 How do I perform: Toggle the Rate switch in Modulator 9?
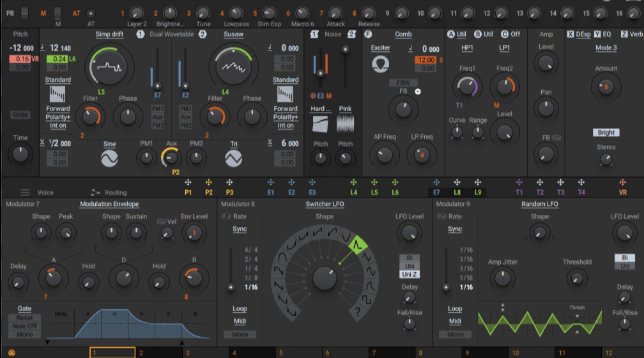click(x=441, y=217)
